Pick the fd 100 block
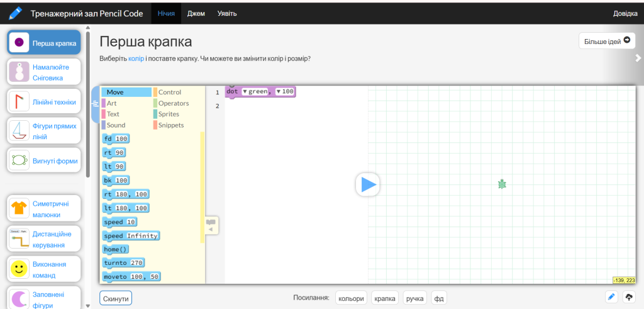Viewport: 644px width, 309px height. [116, 139]
